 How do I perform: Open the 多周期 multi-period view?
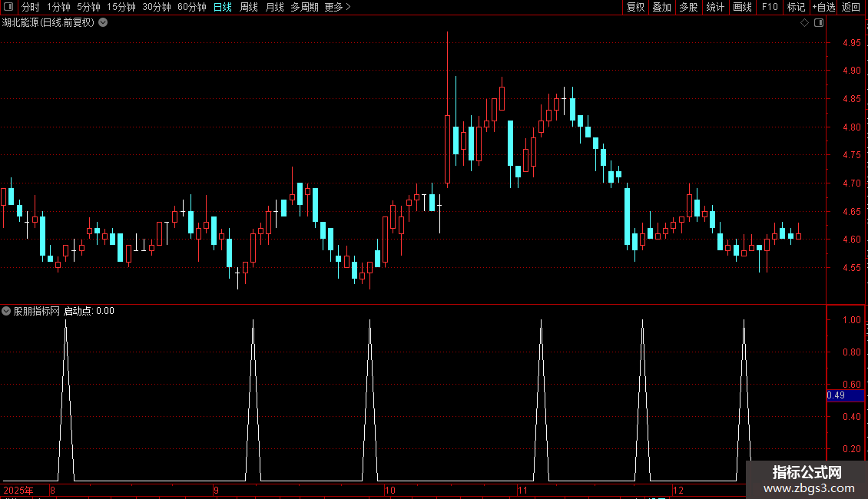[x=304, y=7]
